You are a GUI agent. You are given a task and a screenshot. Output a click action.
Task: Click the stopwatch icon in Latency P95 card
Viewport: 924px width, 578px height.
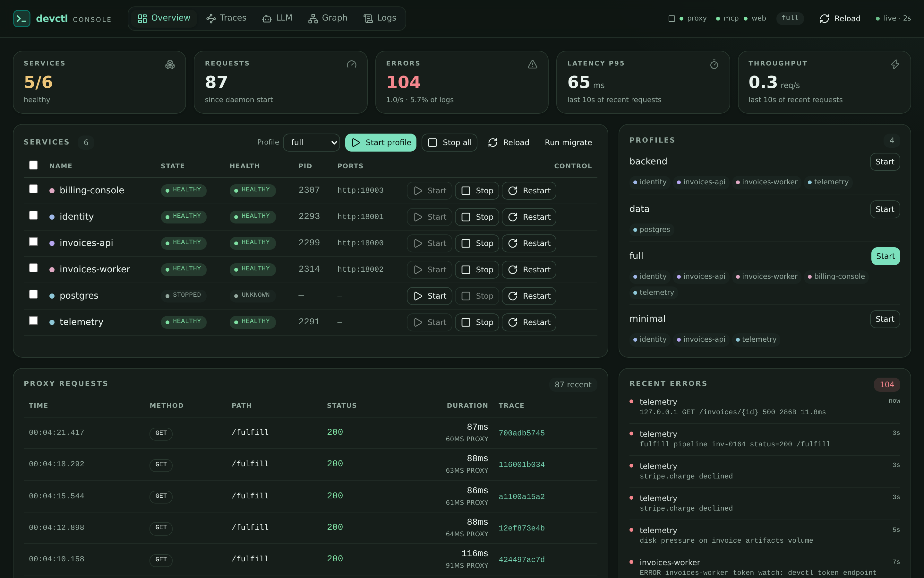click(x=714, y=65)
